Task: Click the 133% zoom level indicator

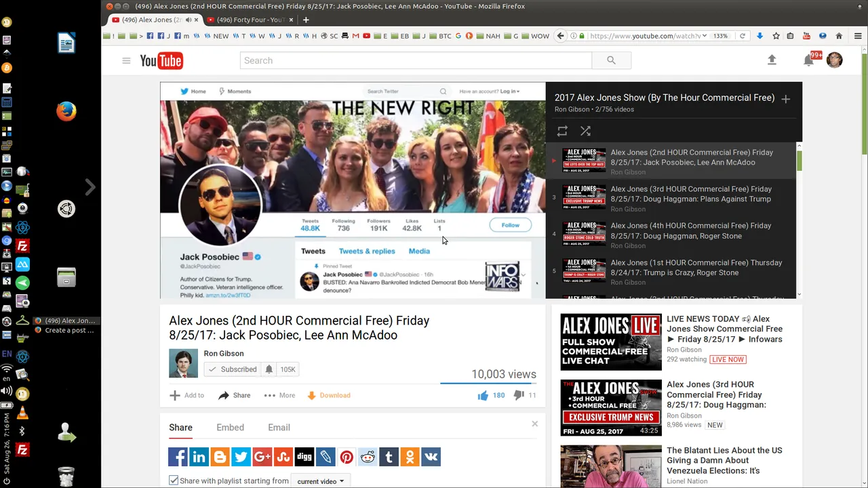Action: [x=720, y=36]
